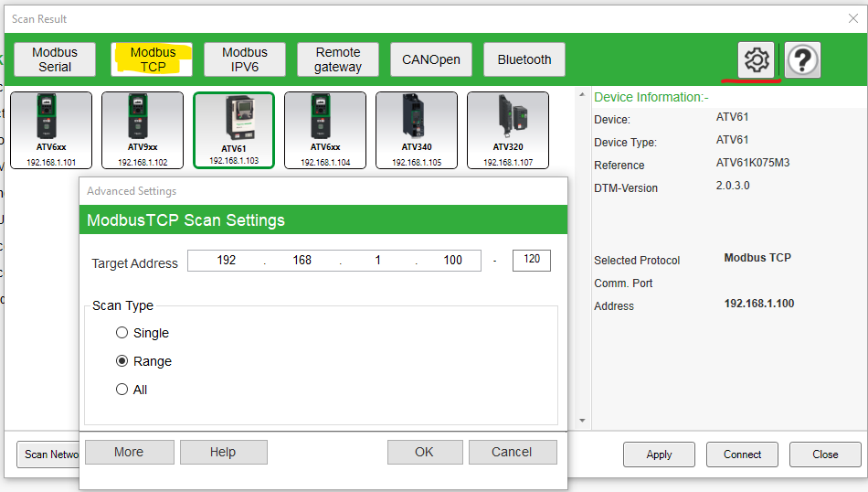This screenshot has height=492, width=868.
Task: Click the Scan Result window title
Action: (39, 19)
